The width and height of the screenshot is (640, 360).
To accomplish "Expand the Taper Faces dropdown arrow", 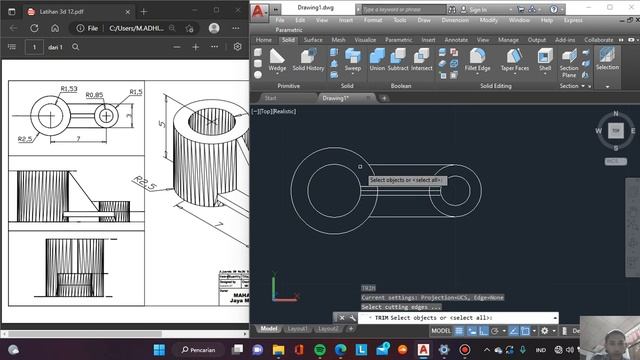I will 515,74.
